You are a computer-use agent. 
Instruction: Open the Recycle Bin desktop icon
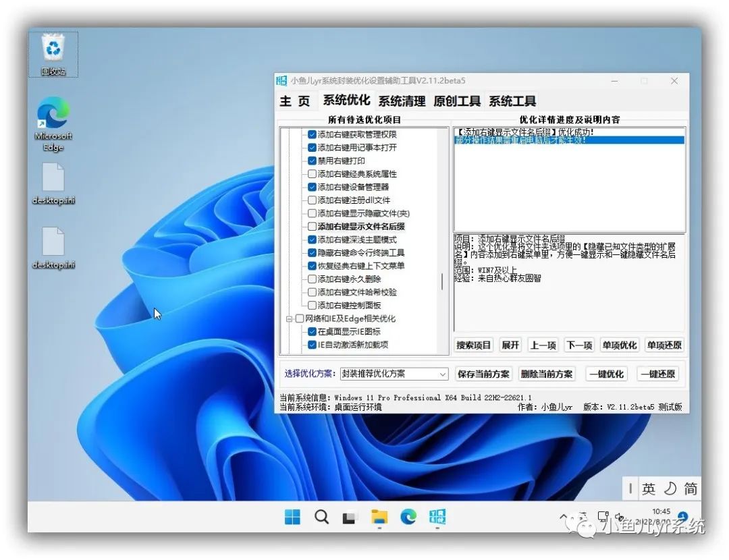tap(53, 55)
